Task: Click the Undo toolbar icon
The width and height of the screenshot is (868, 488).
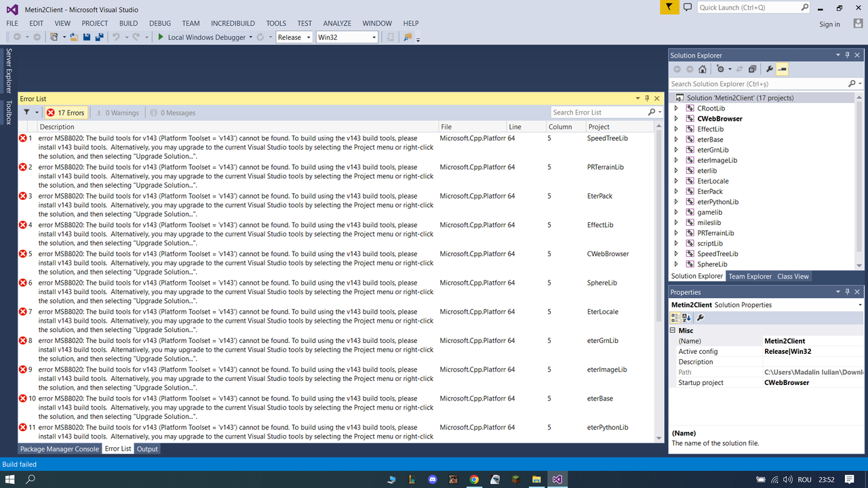Action: click(x=116, y=37)
